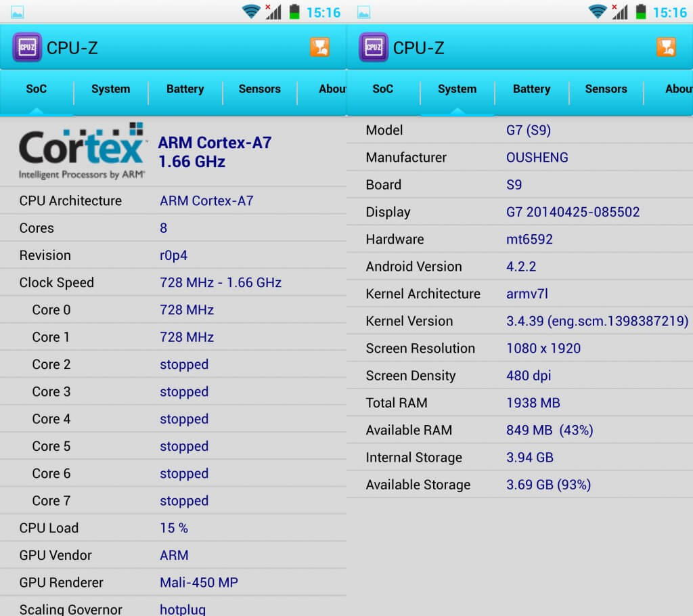
Task: Select the Kernel Architecture armv7l row
Action: click(x=520, y=294)
